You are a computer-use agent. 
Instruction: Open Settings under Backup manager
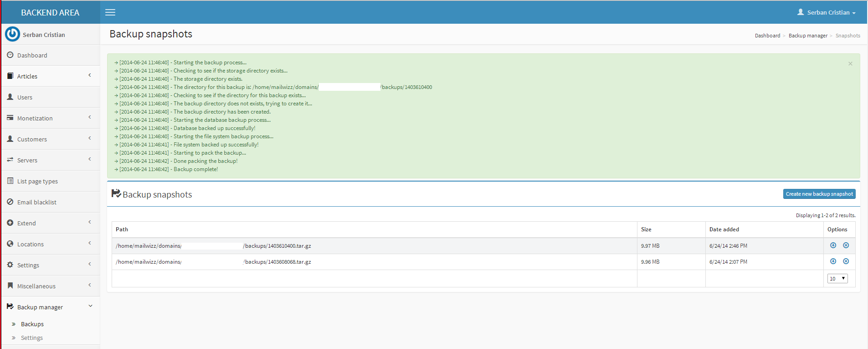coord(32,338)
